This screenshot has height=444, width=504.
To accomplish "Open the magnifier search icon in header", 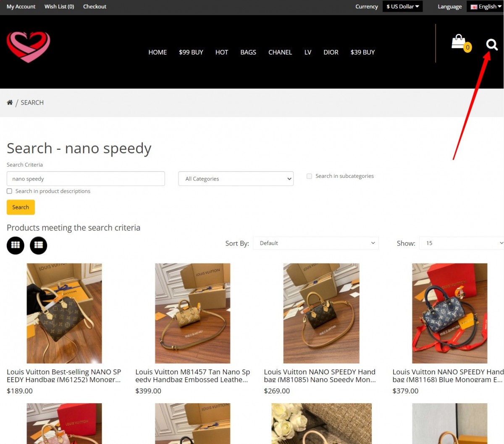I will tap(492, 44).
